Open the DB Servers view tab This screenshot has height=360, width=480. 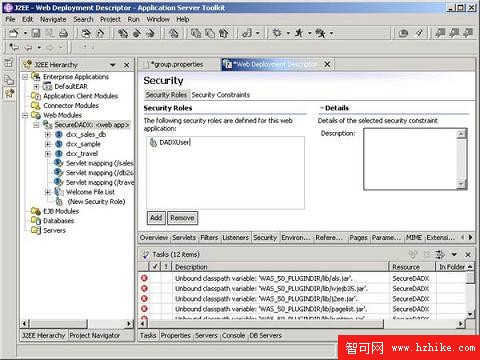pyautogui.click(x=265, y=335)
